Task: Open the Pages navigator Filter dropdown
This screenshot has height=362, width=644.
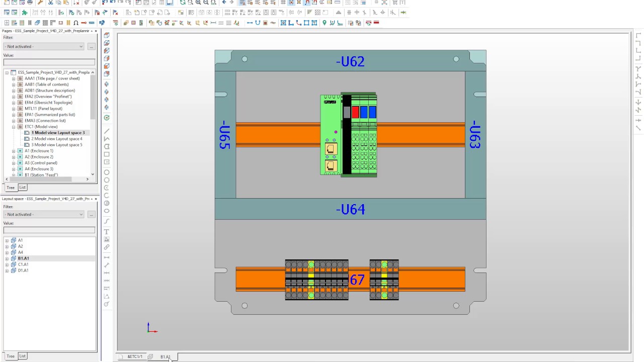Action: pos(44,46)
